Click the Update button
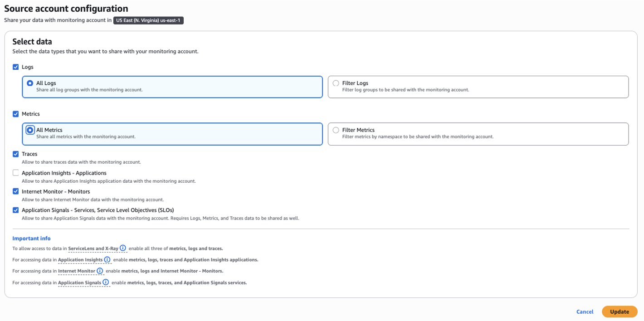 pos(619,312)
